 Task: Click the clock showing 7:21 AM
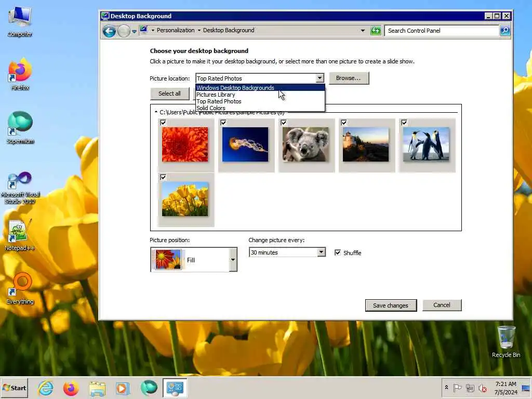[506, 388]
